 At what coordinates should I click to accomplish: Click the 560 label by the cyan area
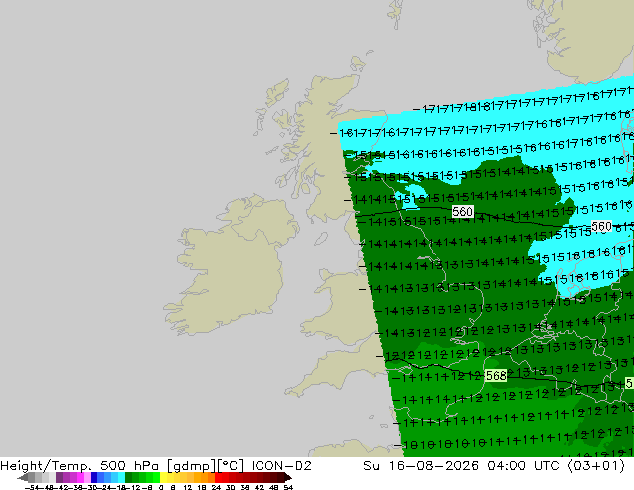click(601, 227)
